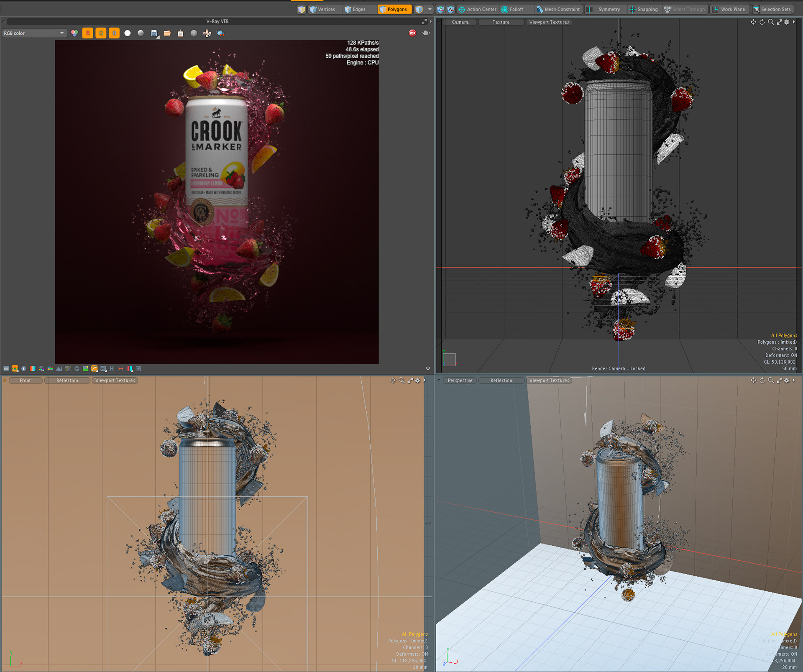Click the rotate view icon in the camera viewport
803x672 pixels.
(x=762, y=22)
